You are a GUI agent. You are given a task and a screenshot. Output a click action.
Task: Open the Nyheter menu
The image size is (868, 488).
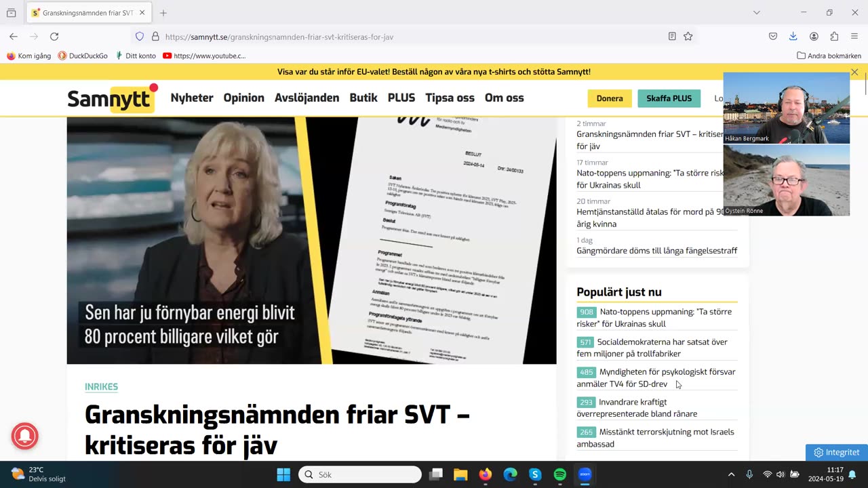click(x=192, y=98)
